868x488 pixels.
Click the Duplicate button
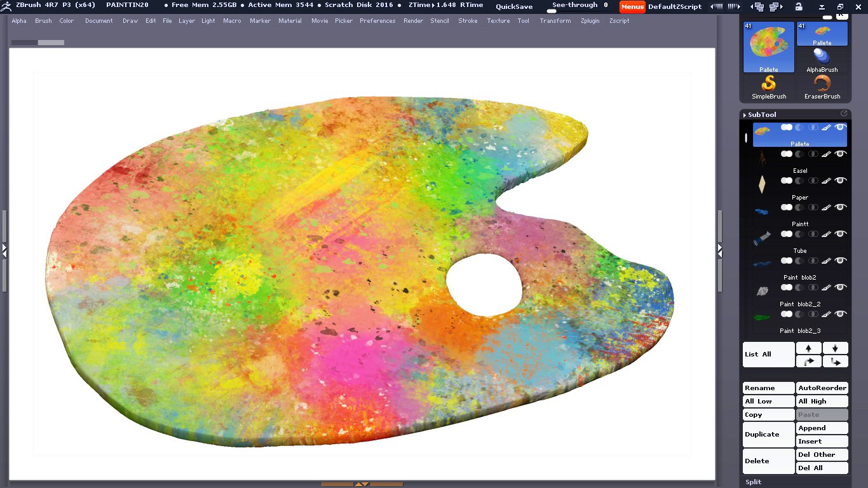pos(768,435)
